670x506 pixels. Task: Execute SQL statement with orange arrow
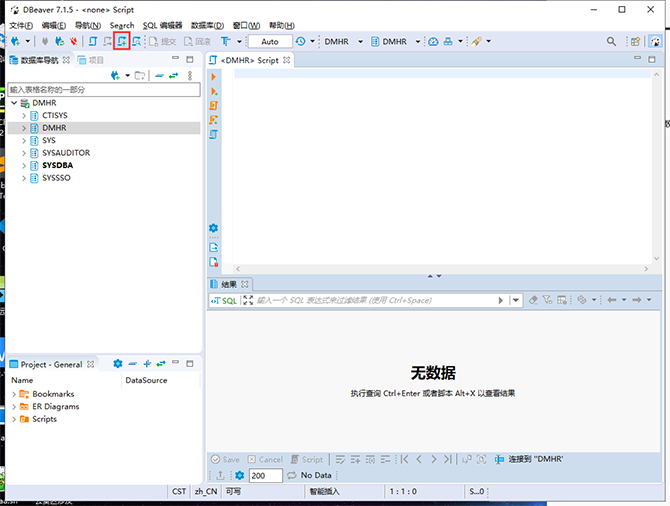[214, 77]
